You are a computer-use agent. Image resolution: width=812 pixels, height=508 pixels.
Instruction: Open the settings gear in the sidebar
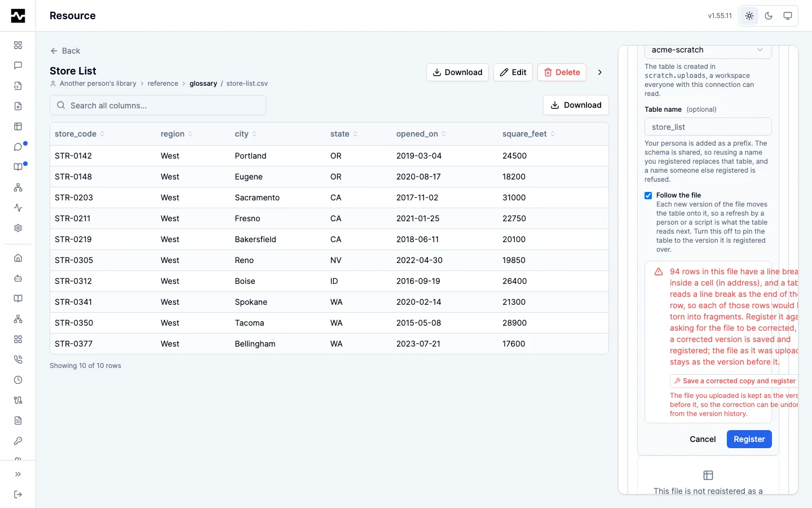click(18, 228)
